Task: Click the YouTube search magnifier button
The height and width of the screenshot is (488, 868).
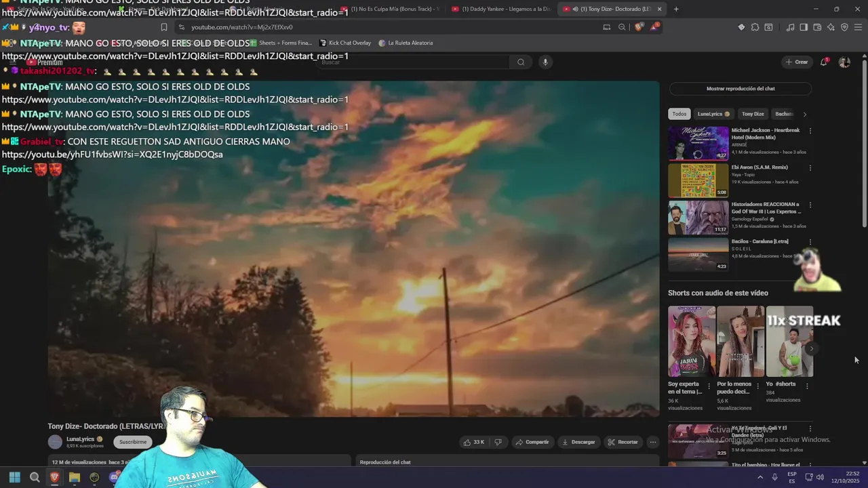Action: tap(521, 62)
